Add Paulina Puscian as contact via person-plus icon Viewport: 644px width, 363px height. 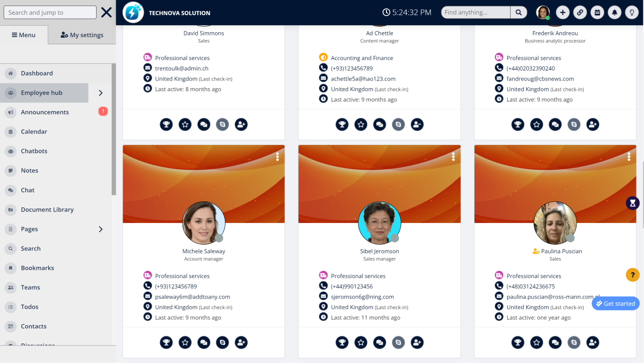click(x=593, y=342)
